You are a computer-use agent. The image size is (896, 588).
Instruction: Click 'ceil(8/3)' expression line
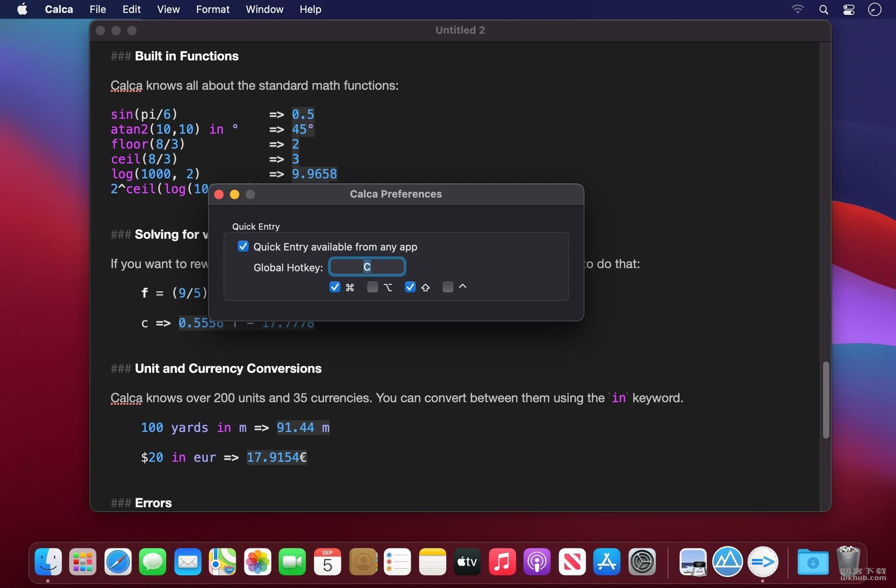[144, 159]
